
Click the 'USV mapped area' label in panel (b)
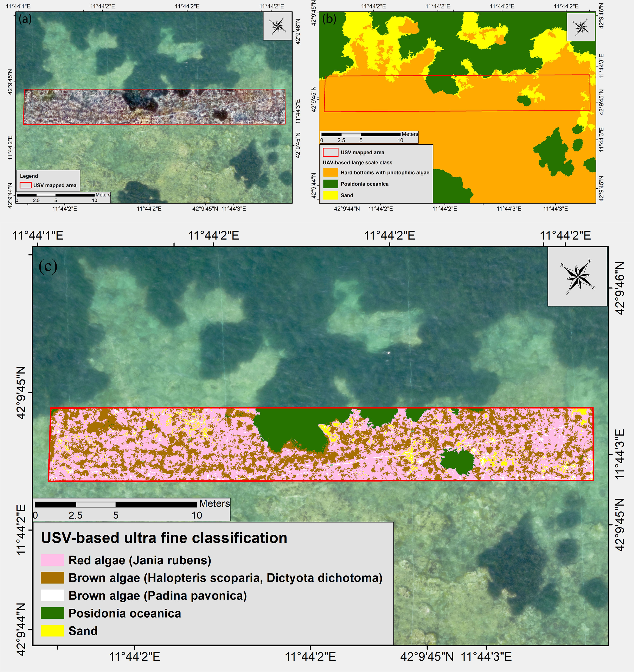362,152
